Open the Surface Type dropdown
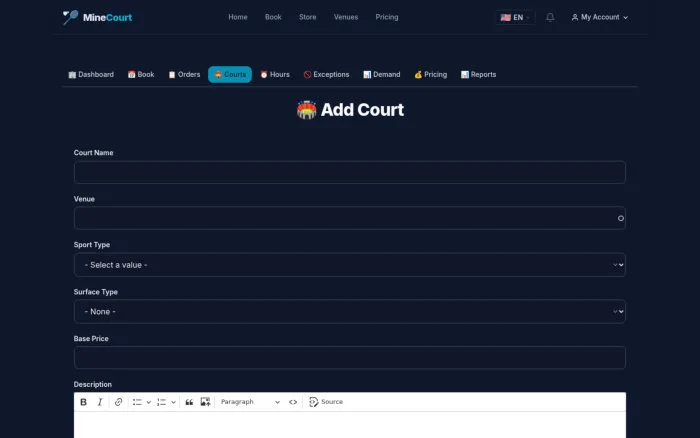700x438 pixels. point(350,311)
